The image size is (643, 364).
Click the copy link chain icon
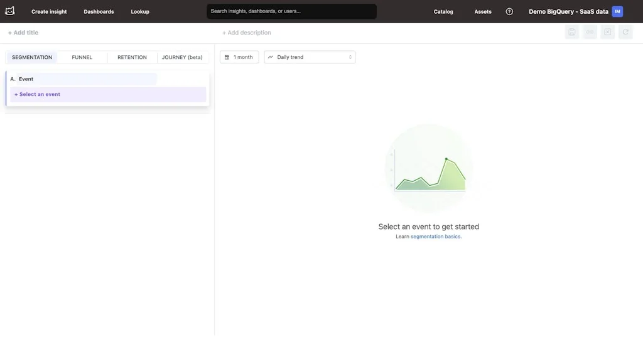590,32
